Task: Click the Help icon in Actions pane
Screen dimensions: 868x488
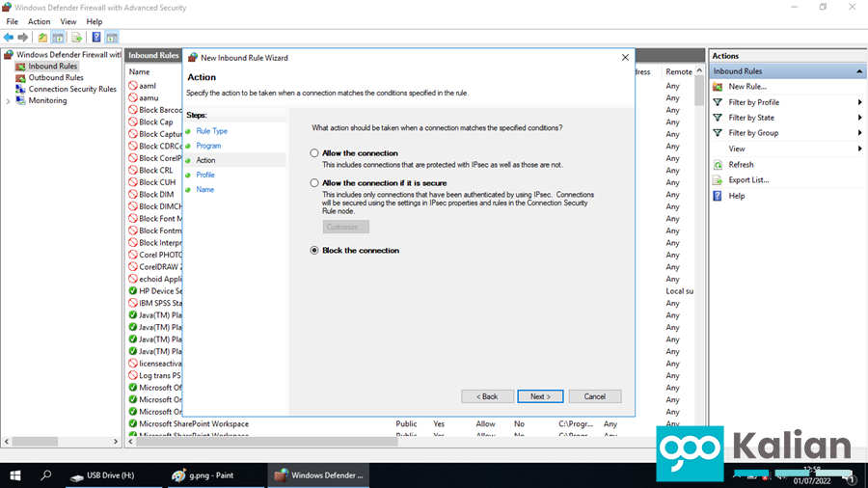Action: tap(718, 196)
